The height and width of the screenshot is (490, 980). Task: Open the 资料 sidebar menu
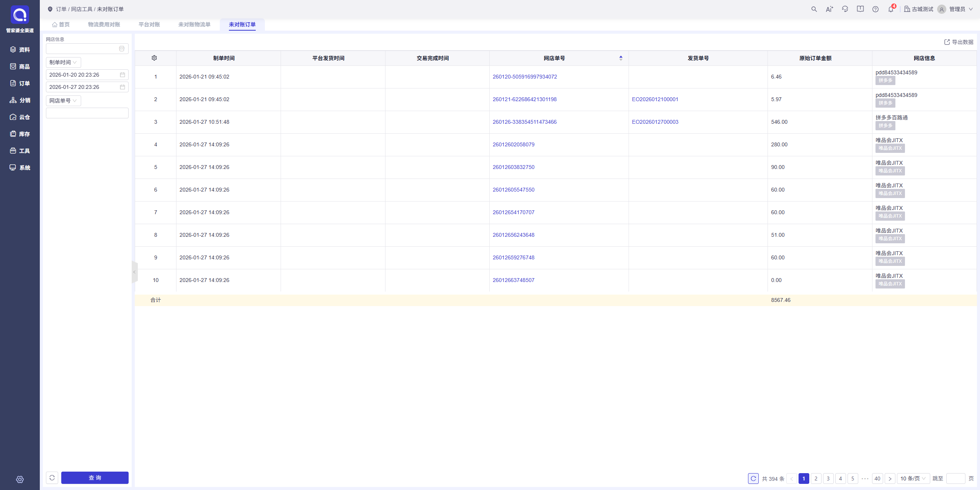pyautogui.click(x=20, y=49)
